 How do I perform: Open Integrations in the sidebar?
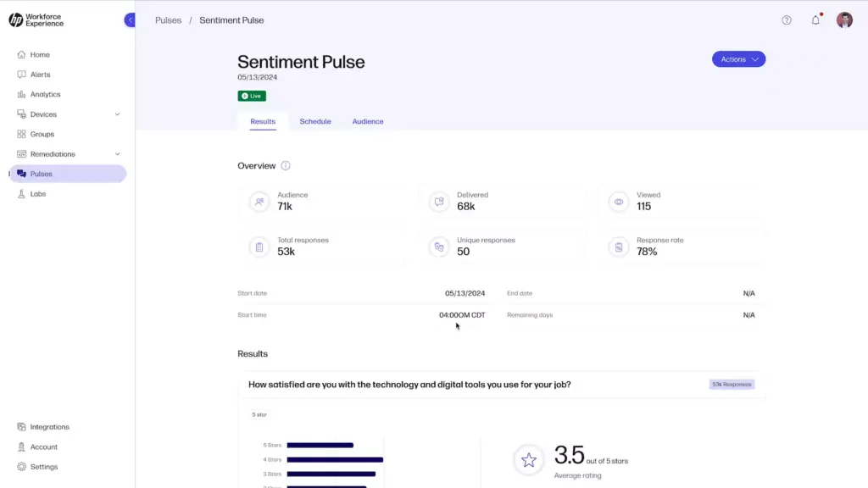point(49,427)
